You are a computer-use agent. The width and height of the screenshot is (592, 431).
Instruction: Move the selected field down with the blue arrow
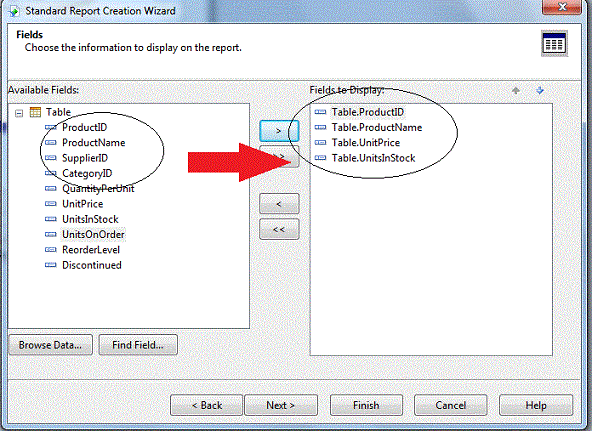pos(540,90)
